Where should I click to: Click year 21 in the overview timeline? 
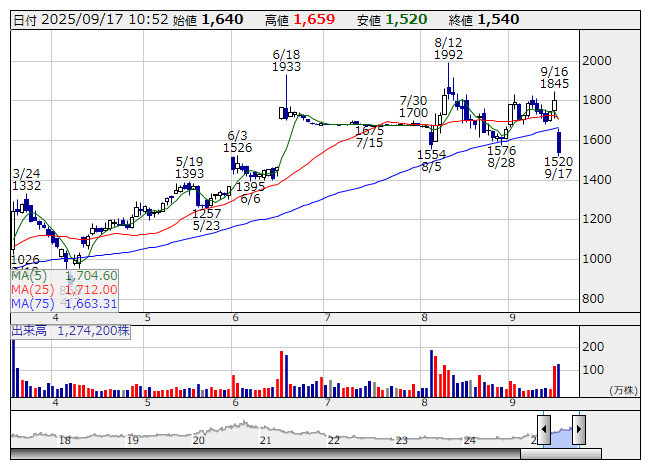click(x=265, y=440)
